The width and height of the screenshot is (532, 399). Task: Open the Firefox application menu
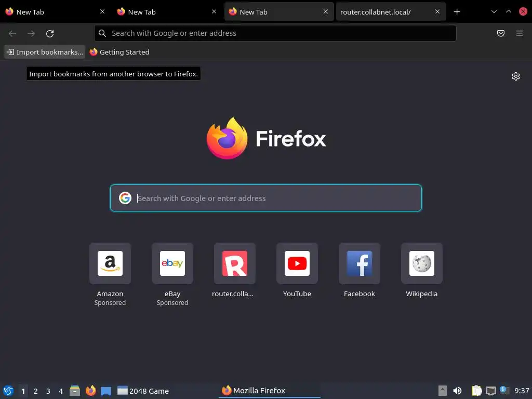click(519, 33)
